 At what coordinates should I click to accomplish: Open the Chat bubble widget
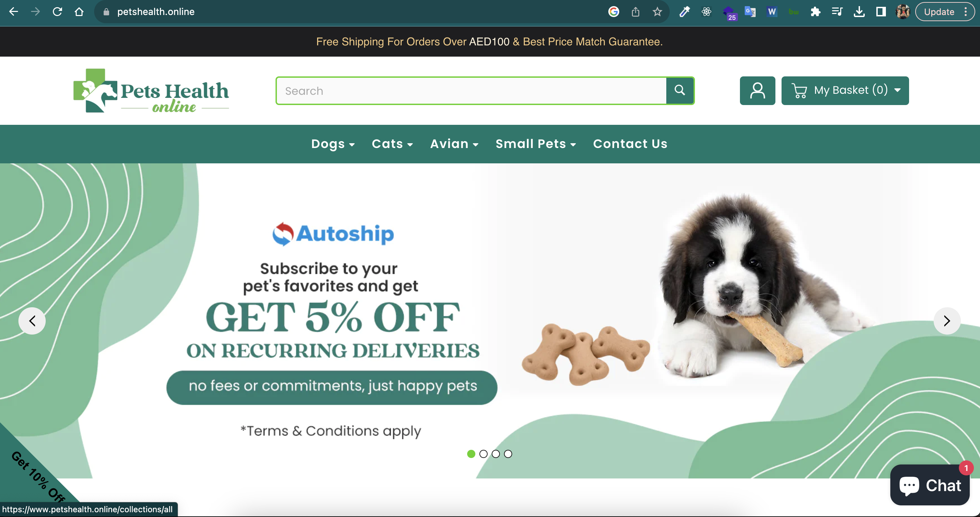coord(930,485)
